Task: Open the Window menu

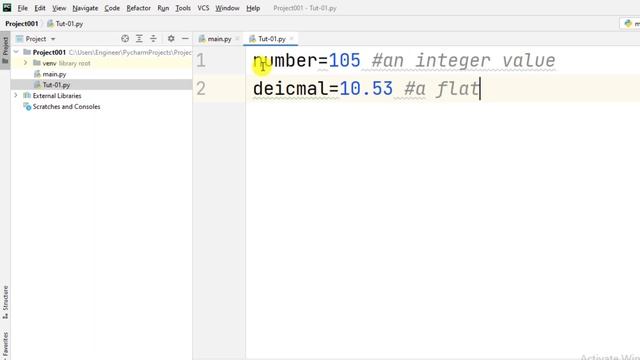Action: click(x=227, y=8)
